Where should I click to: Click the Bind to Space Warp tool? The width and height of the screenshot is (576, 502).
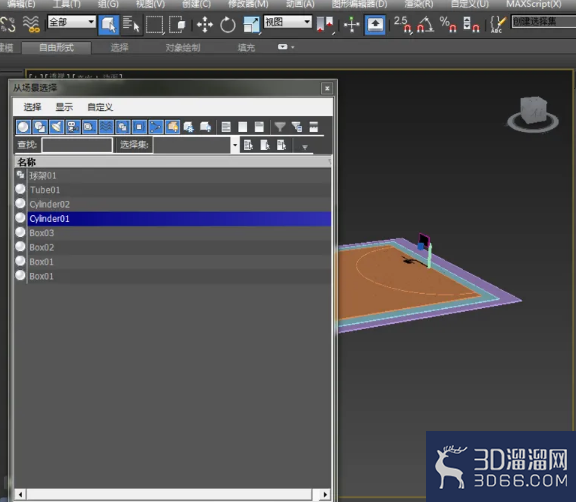click(x=31, y=24)
